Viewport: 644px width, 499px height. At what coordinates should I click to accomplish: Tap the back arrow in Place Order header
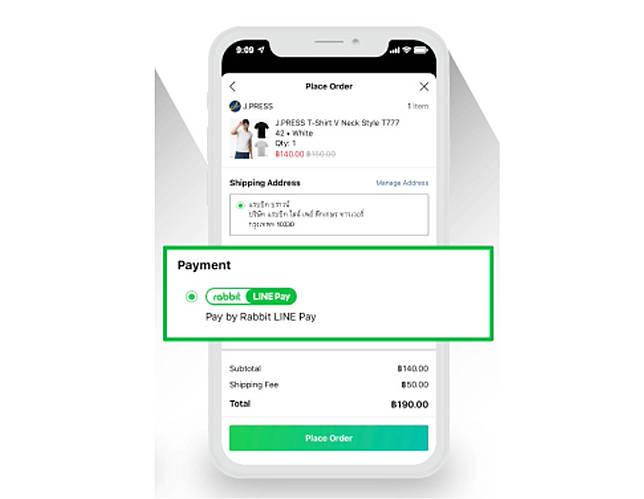pos(233,87)
